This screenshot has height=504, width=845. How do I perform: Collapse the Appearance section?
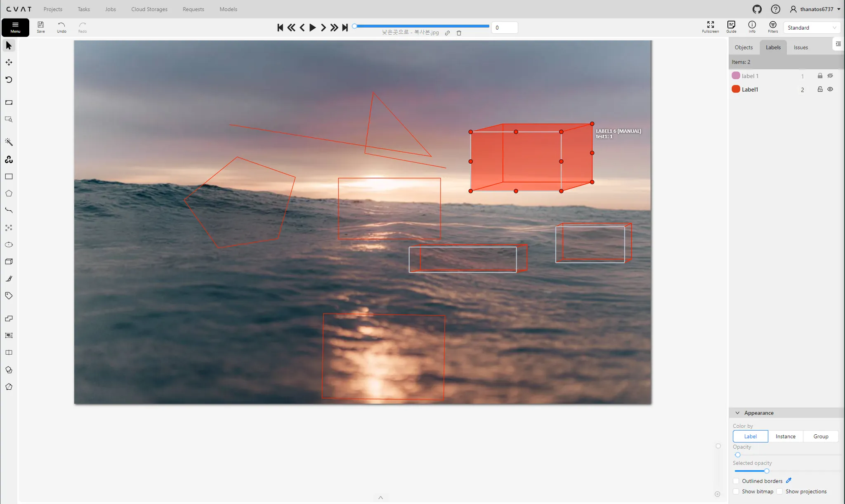point(737,413)
